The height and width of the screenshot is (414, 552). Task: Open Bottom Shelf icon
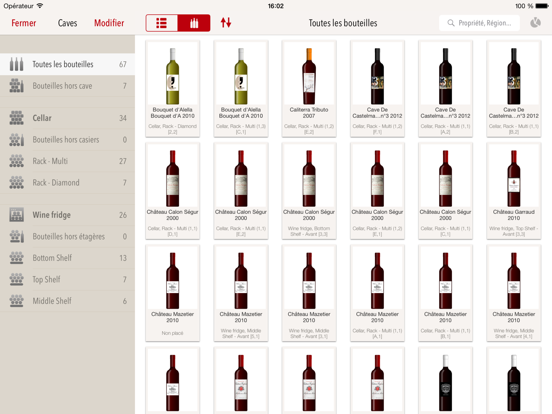point(17,258)
